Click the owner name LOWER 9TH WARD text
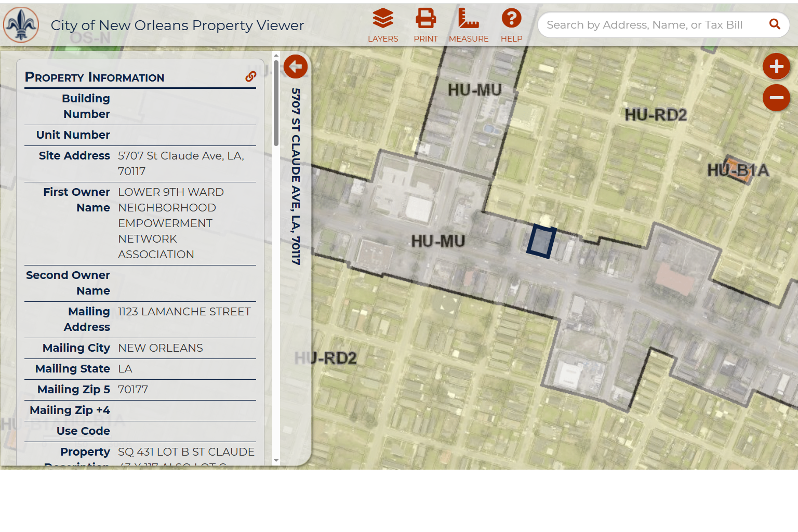798x532 pixels. tap(171, 192)
